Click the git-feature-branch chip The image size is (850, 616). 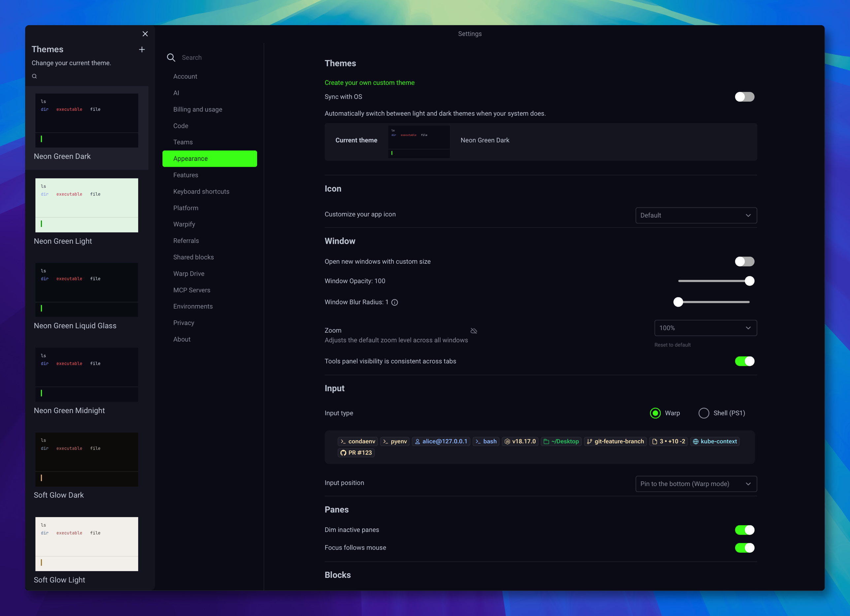[615, 442]
